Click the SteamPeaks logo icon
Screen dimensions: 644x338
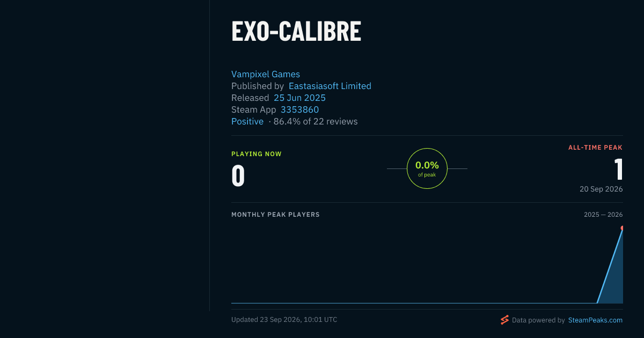click(504, 320)
